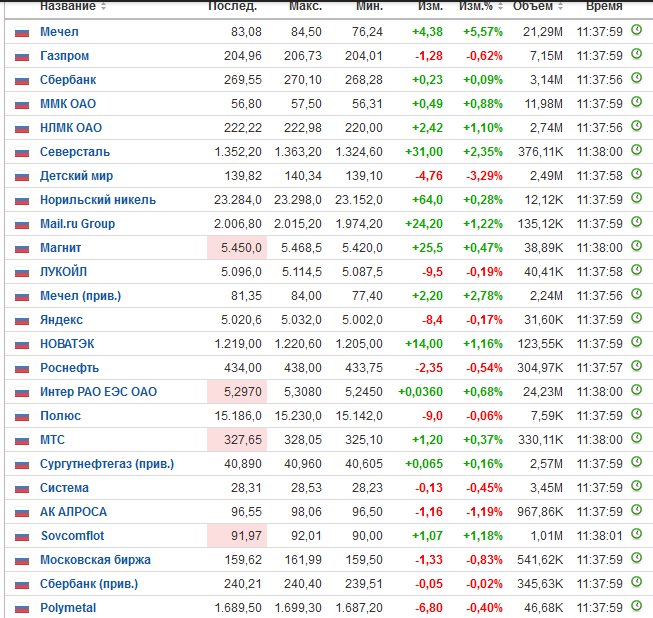Open the Интер РАО ЕЭС ОАО link
Screen dimensions: 653x618
(x=98, y=392)
